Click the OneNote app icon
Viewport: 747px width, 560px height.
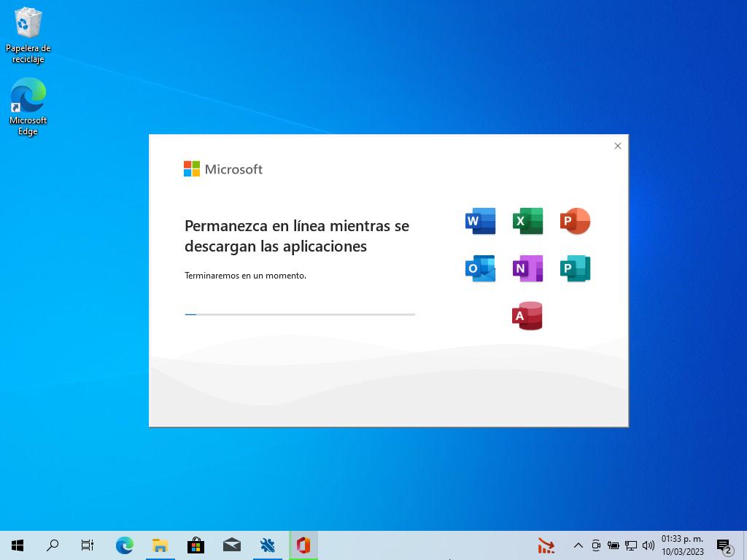[x=527, y=268]
